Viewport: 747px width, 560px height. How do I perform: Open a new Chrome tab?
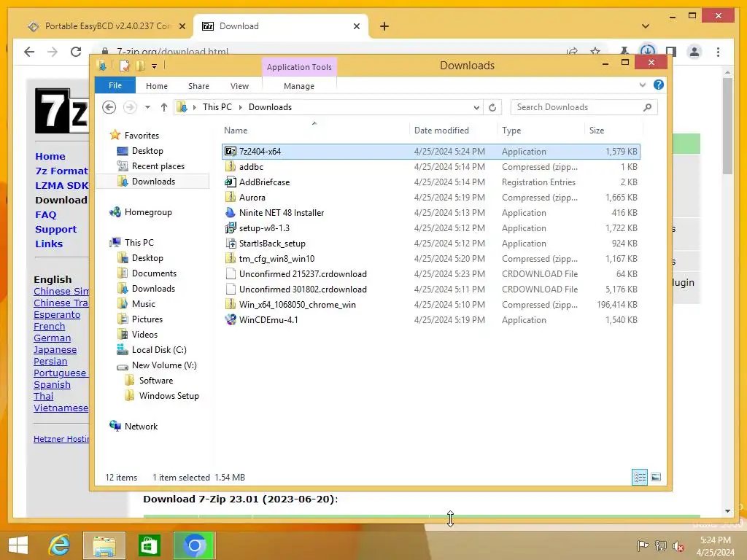pyautogui.click(x=384, y=26)
